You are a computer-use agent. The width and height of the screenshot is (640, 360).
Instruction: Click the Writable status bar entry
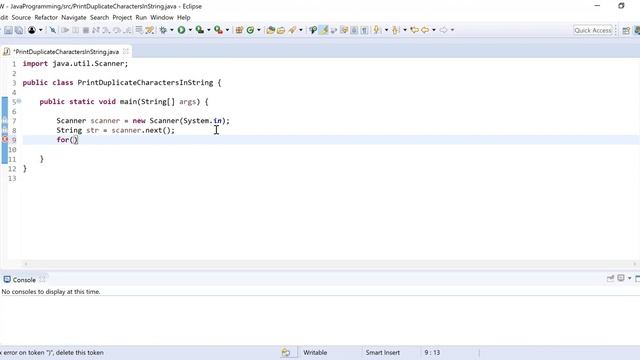point(315,353)
